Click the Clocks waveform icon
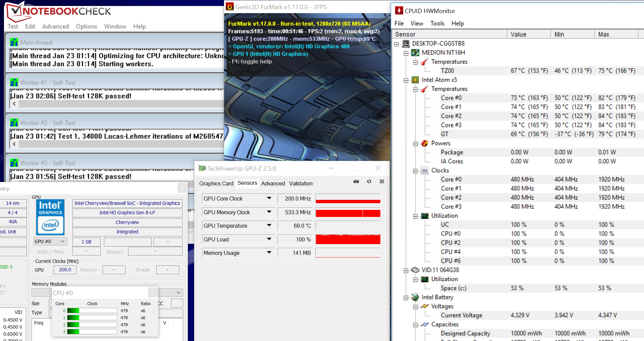The image size is (644, 341). pyautogui.click(x=425, y=170)
